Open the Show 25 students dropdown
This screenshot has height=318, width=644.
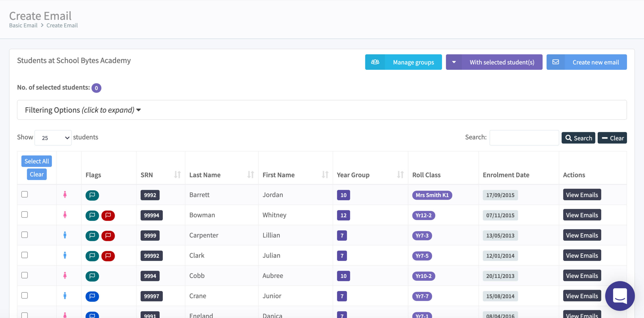click(x=53, y=138)
